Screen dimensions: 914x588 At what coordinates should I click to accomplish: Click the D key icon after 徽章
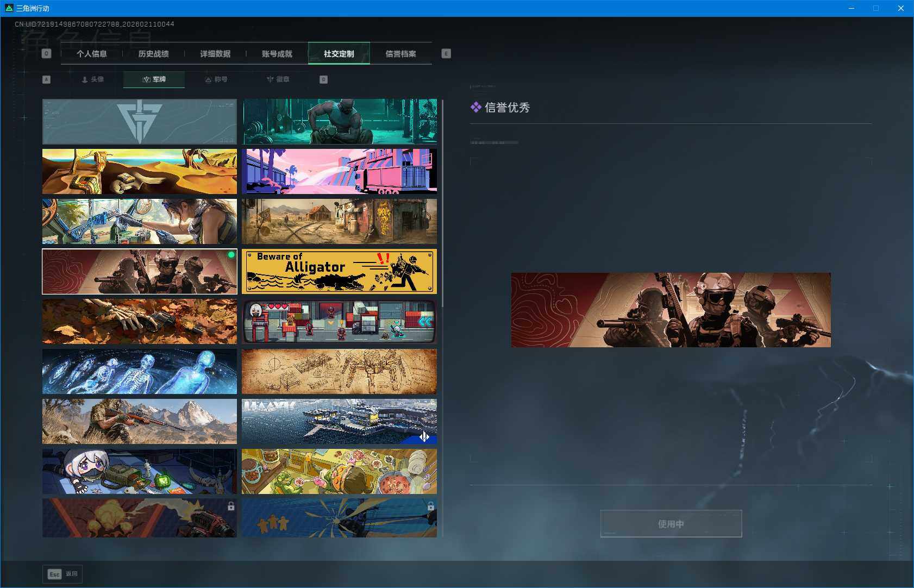coord(323,79)
